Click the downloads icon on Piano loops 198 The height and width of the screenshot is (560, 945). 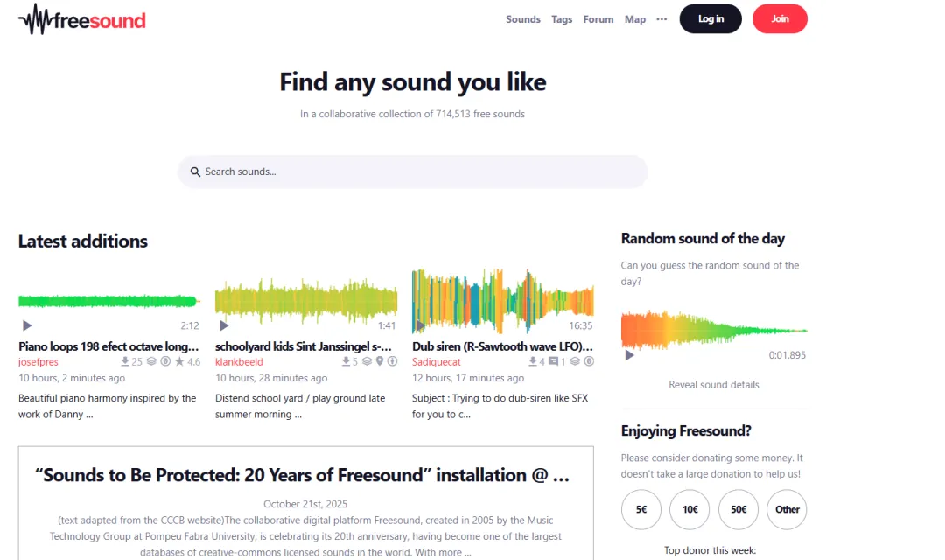(125, 361)
